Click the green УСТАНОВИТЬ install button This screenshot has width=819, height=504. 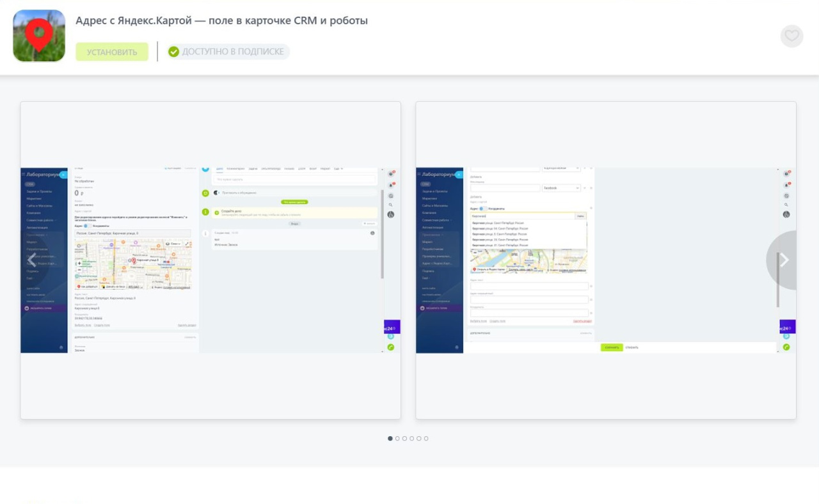click(112, 52)
